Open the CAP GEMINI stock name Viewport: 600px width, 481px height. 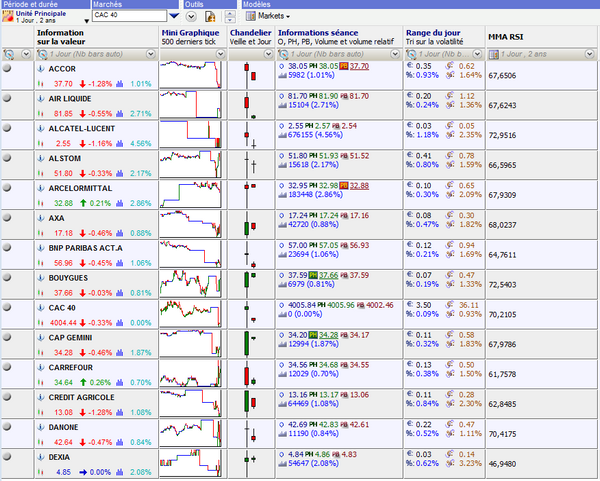pos(70,338)
